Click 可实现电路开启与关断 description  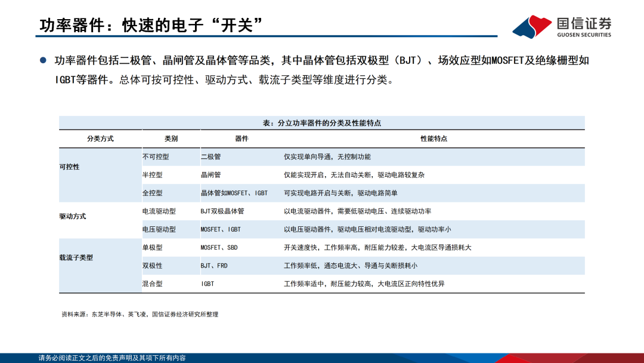[340, 193]
